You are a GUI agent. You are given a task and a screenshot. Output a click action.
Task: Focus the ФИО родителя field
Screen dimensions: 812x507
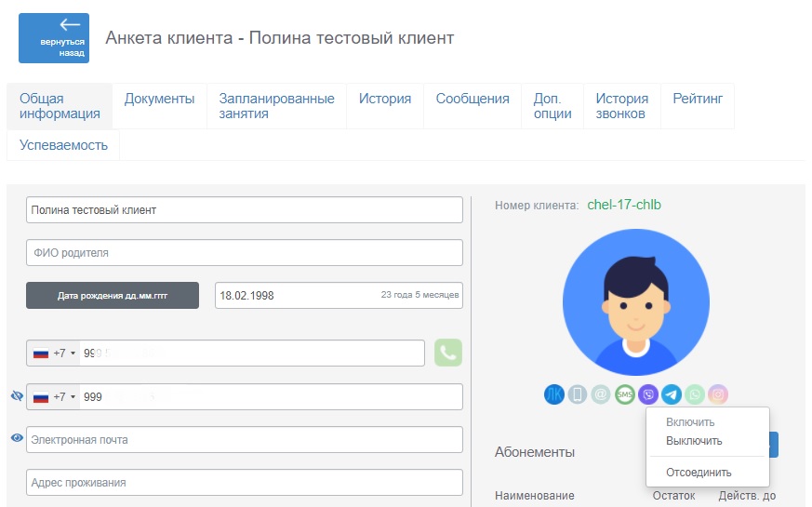point(245,253)
